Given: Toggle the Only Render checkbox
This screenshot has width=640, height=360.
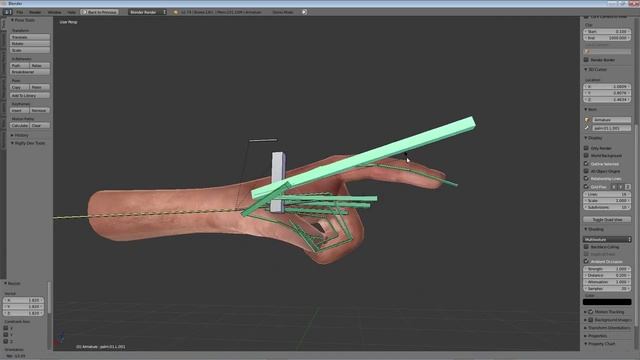Looking at the screenshot, I should coord(586,148).
